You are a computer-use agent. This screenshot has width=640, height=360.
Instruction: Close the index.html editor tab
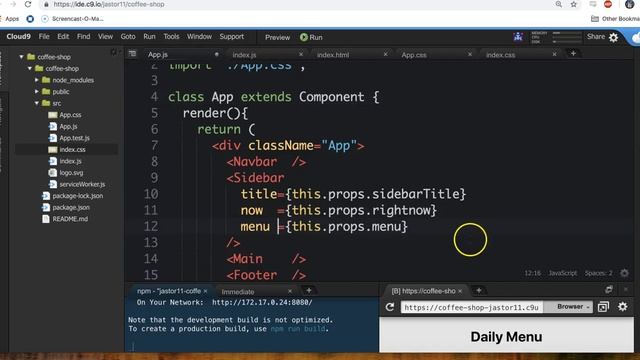click(x=385, y=54)
